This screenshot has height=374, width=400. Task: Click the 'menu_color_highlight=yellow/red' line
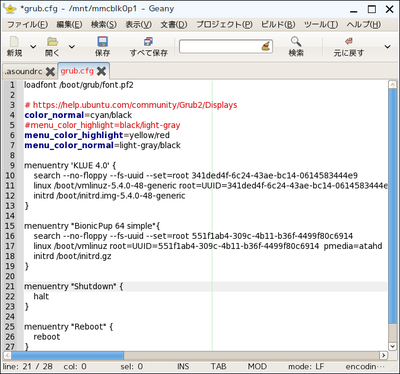(x=97, y=135)
